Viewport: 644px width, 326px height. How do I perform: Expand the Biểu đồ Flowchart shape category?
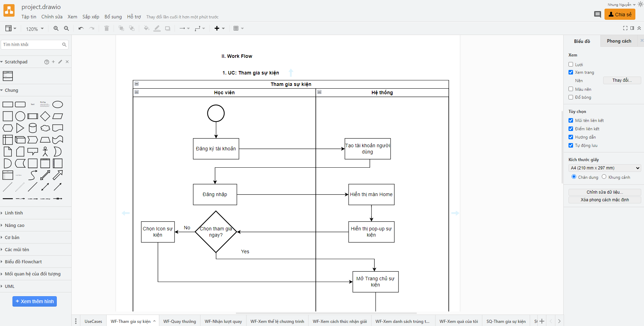(x=23, y=262)
